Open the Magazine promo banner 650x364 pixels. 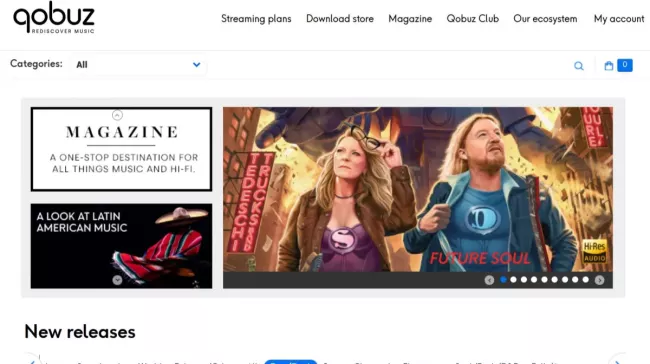[121, 149]
